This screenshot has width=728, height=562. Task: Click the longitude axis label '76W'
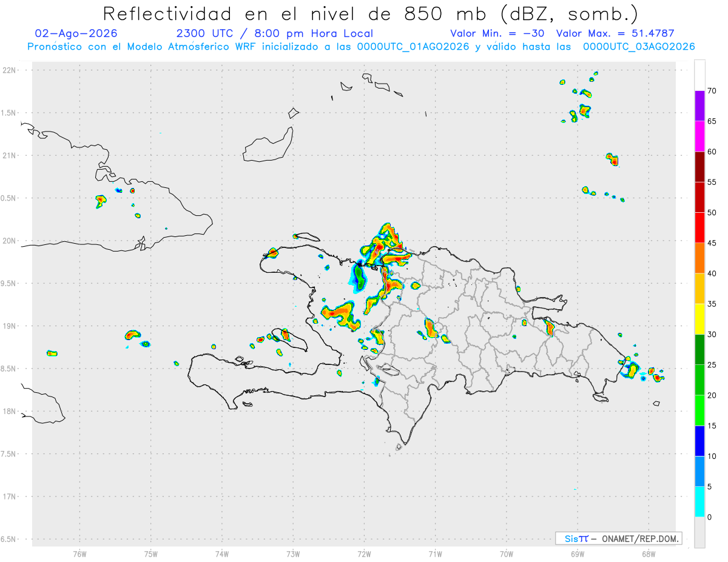[x=79, y=554]
